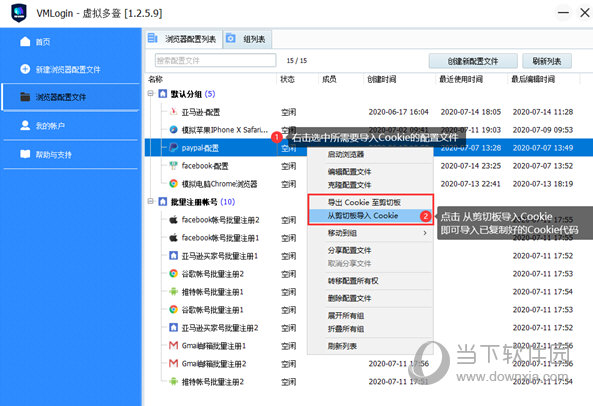Sort by the 最近使用时间 column header

pyautogui.click(x=461, y=79)
